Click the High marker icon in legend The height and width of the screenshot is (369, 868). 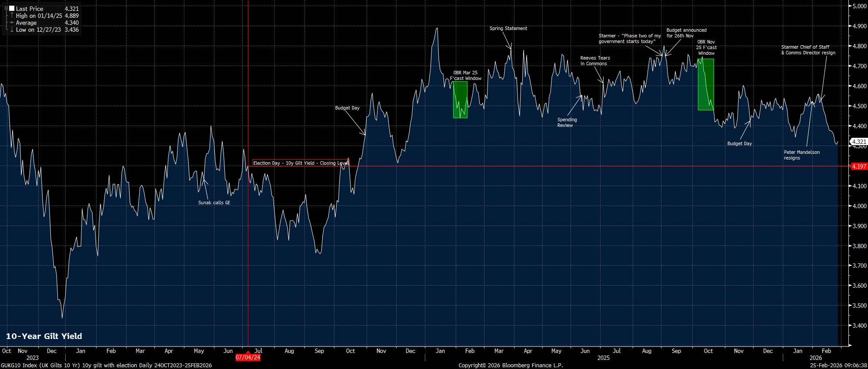[12, 16]
